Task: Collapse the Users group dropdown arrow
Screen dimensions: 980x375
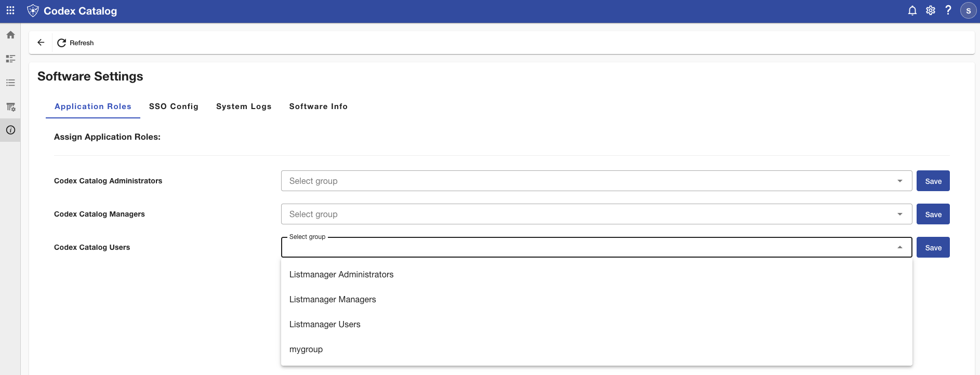Action: point(900,247)
